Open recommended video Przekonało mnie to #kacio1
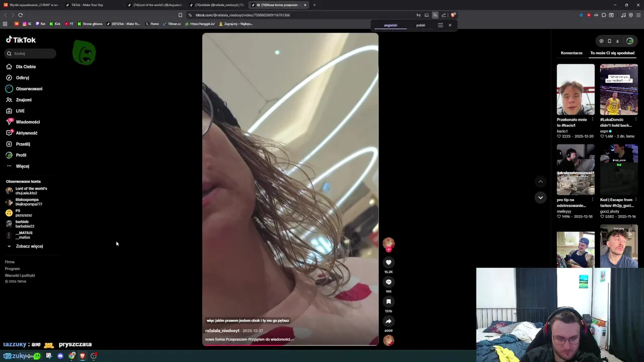Screen dimensions: 644x362 pos(576,89)
